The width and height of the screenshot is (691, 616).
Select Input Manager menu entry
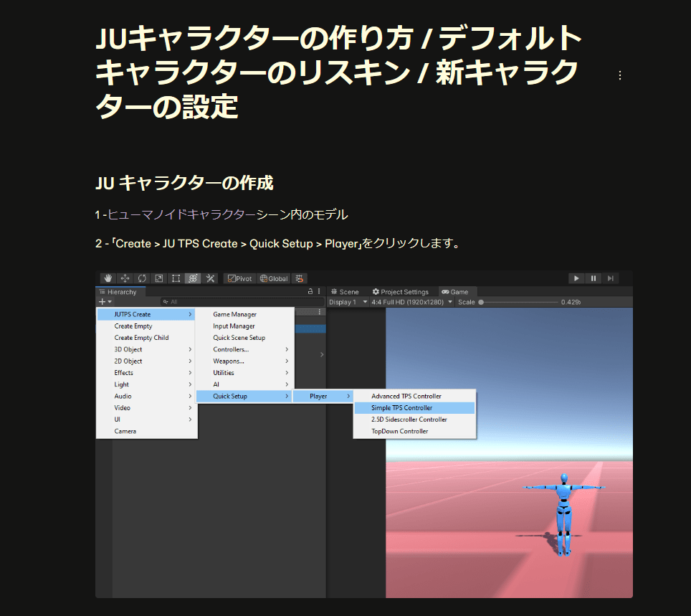coord(245,326)
